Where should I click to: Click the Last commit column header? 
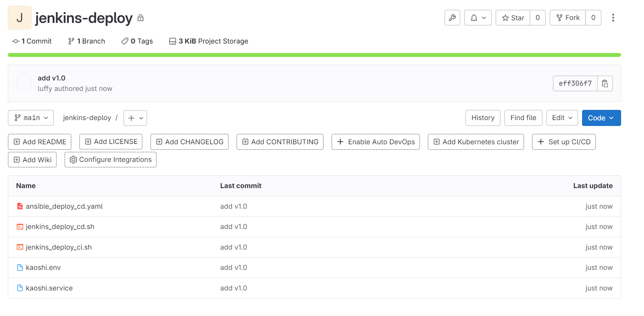pyautogui.click(x=241, y=186)
